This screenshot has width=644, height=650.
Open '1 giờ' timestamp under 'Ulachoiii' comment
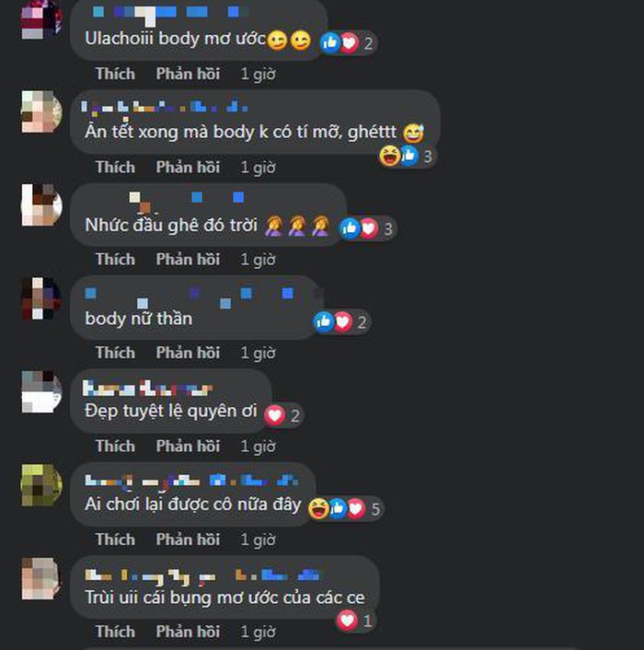258,75
